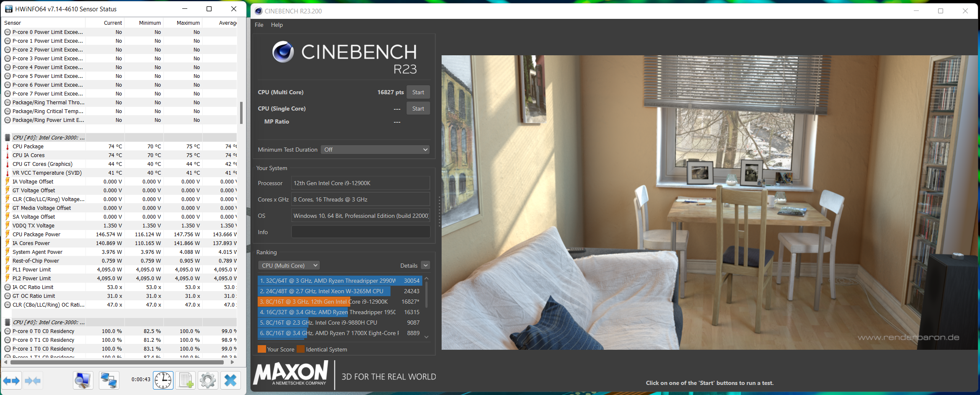Click thermometer icon beside CPU Package
This screenshot has height=395, width=980.
7,146
